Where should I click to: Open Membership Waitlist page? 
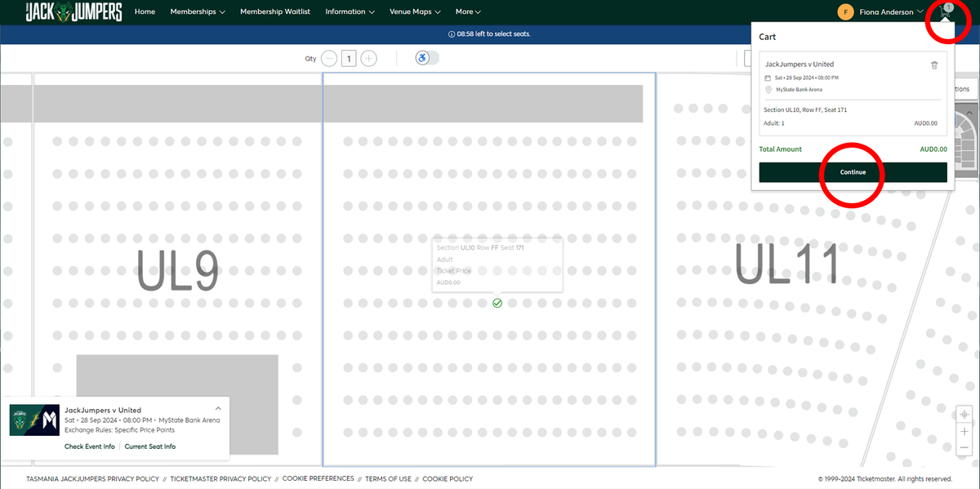click(275, 12)
